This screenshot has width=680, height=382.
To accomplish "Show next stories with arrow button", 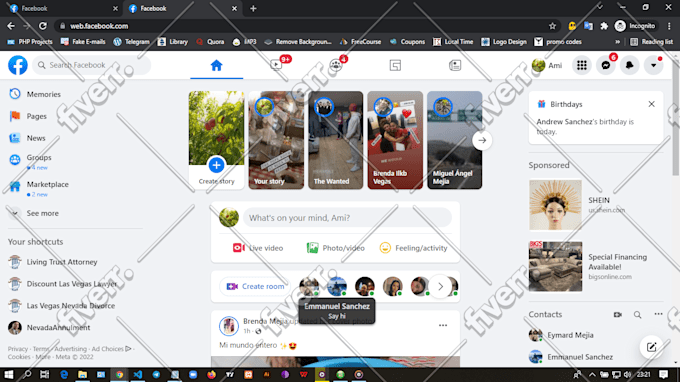I will point(482,140).
